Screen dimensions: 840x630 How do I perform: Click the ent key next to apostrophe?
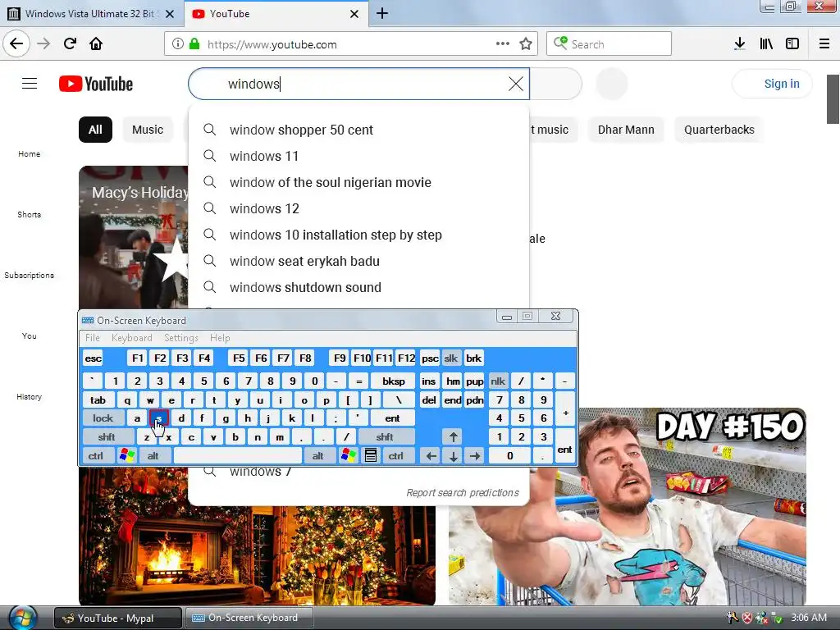click(x=392, y=418)
